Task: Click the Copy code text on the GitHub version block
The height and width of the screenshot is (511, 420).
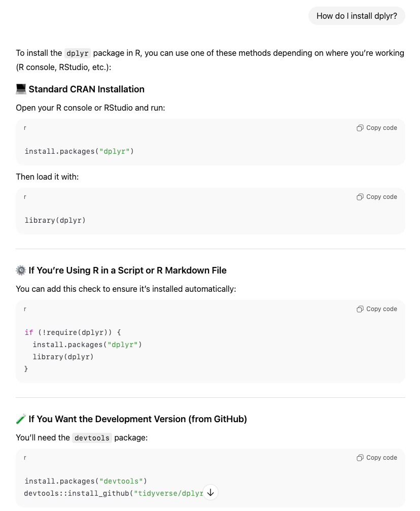Action: [381, 457]
